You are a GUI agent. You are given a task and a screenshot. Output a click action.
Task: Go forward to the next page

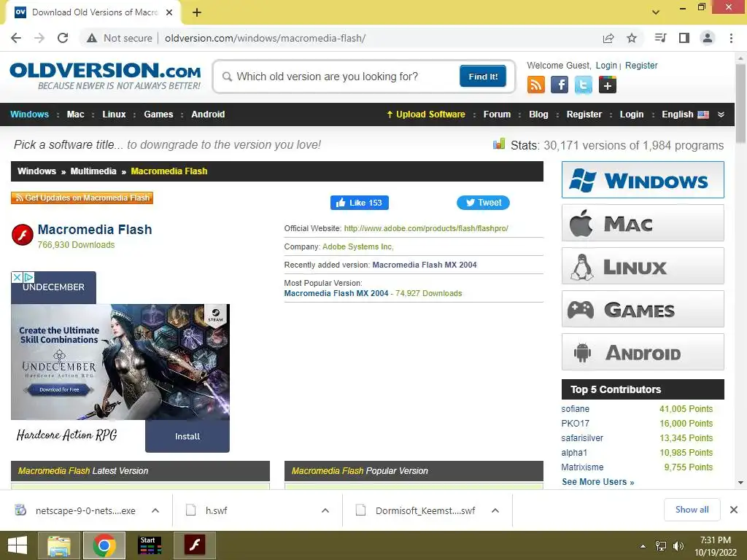click(39, 38)
